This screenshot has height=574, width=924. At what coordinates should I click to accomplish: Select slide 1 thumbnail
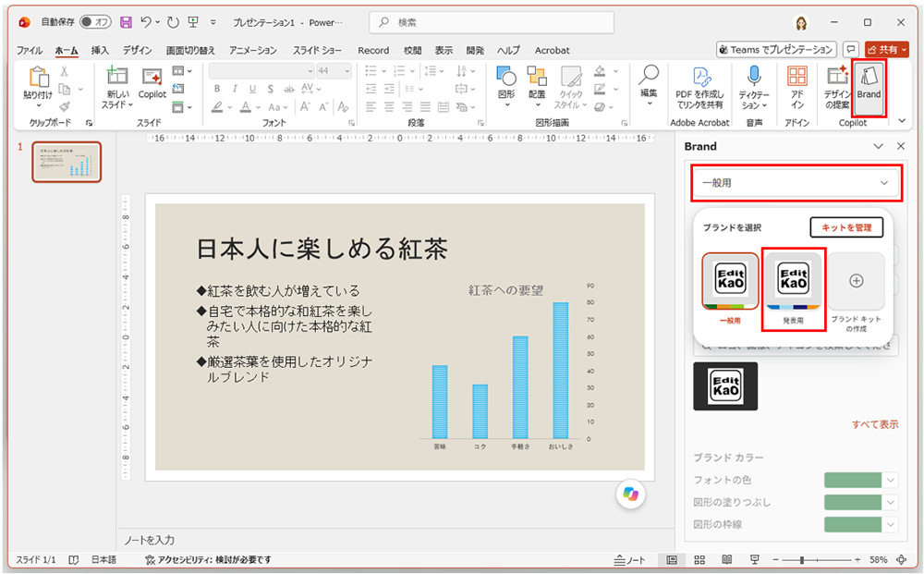point(67,162)
